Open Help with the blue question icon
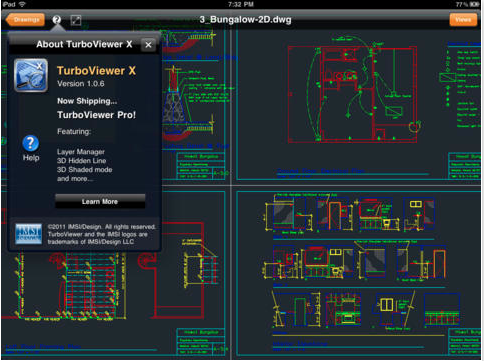The width and height of the screenshot is (484, 361). coord(31,148)
